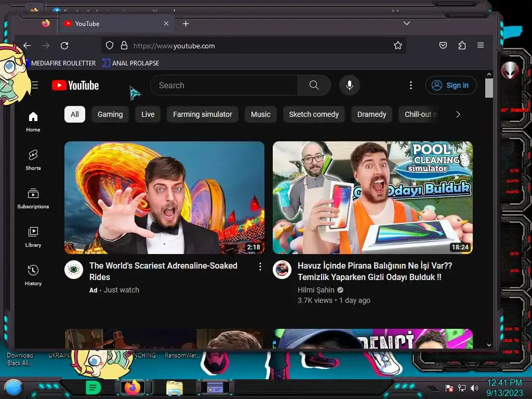Viewport: 532px width, 399px height.
Task: Click the magnifier search button
Action: [x=314, y=85]
